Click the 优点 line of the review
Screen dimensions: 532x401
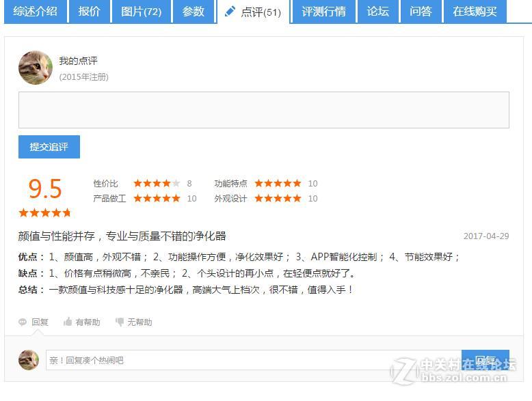(x=239, y=257)
